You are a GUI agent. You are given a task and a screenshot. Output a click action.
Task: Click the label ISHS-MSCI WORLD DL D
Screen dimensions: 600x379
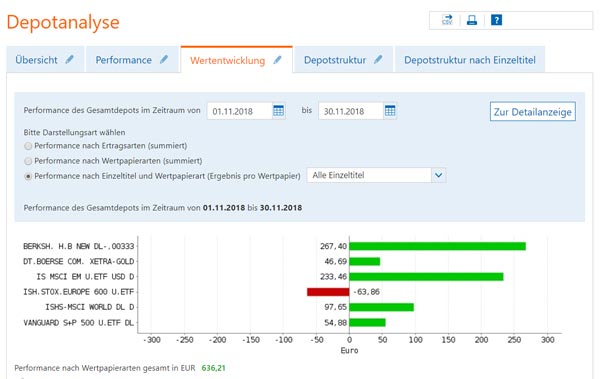[x=90, y=307]
